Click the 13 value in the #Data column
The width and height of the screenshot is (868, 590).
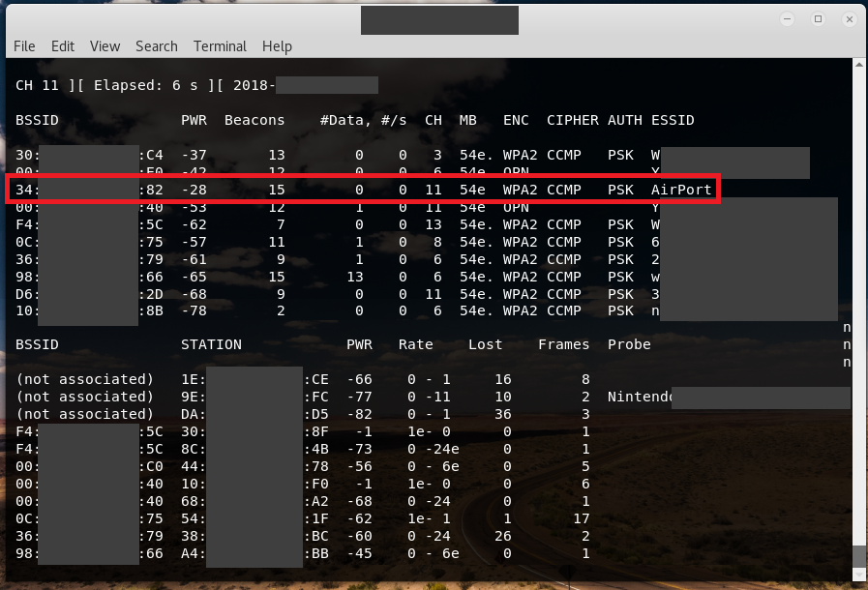(355, 277)
